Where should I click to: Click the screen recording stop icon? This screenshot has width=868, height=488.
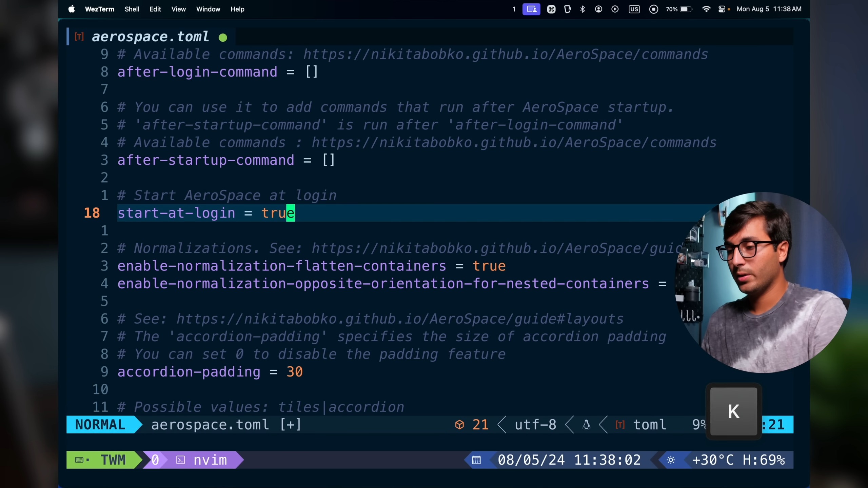coord(654,9)
